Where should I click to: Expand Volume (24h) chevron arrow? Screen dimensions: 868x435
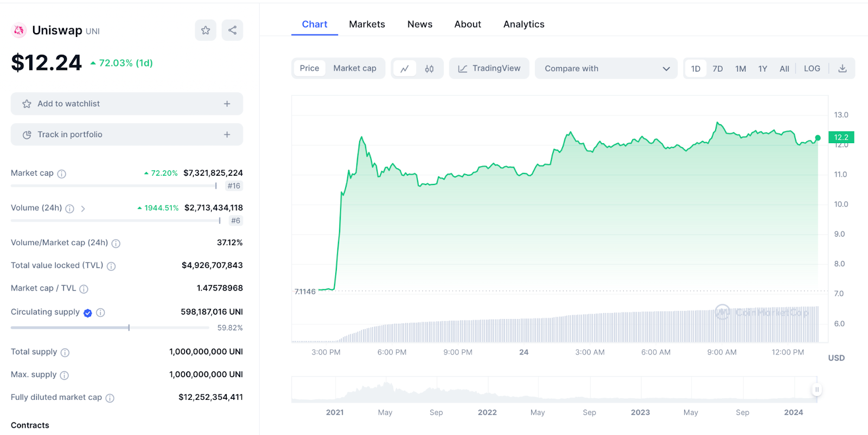[83, 208]
